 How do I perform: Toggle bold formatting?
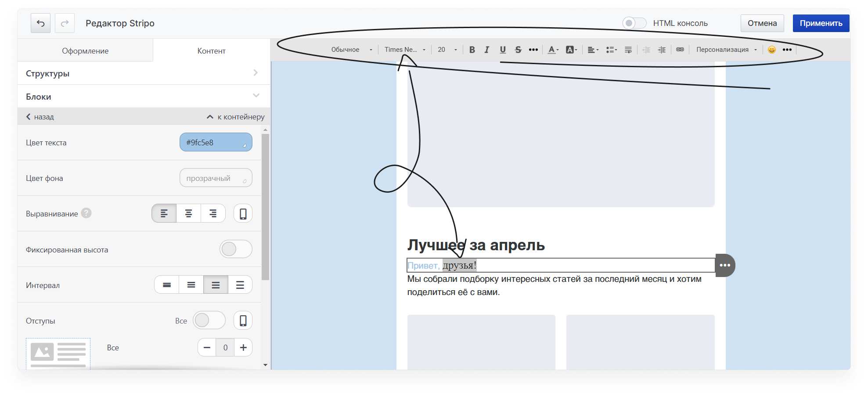coord(472,50)
